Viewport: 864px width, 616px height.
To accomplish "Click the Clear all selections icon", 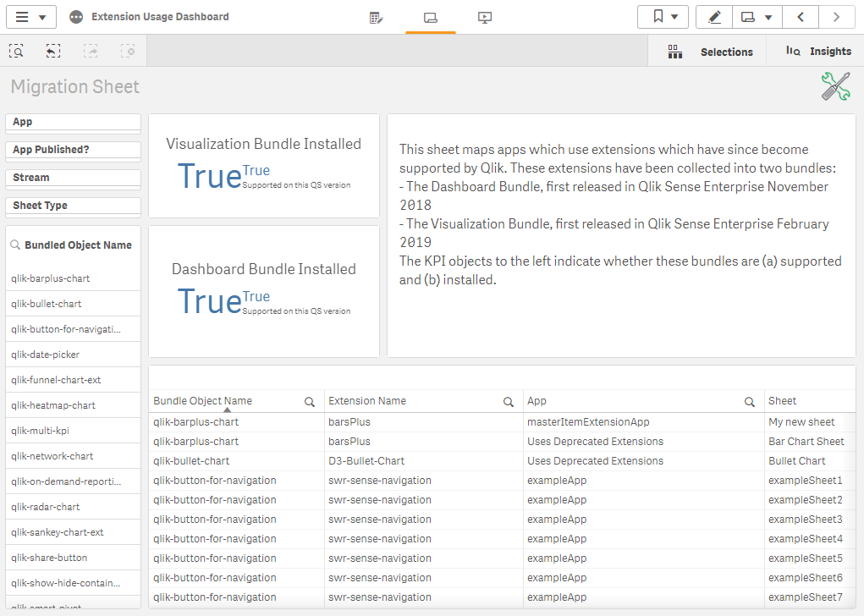I will 128,52.
